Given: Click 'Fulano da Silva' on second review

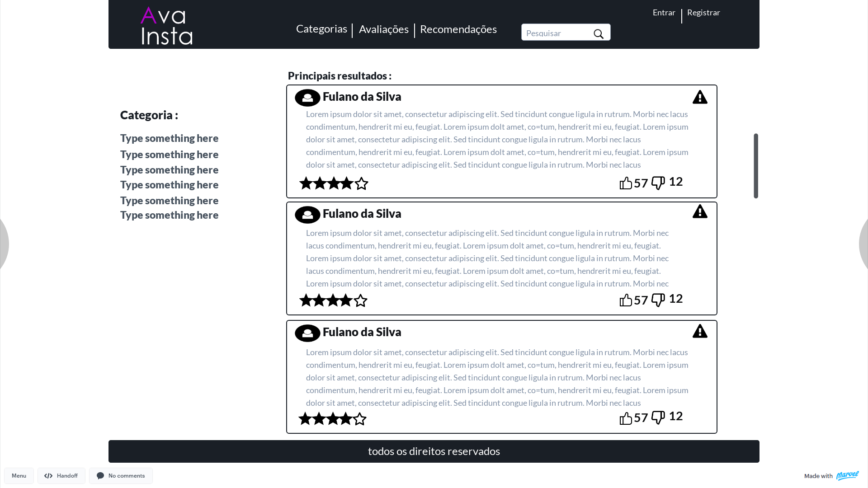Looking at the screenshot, I should [362, 214].
